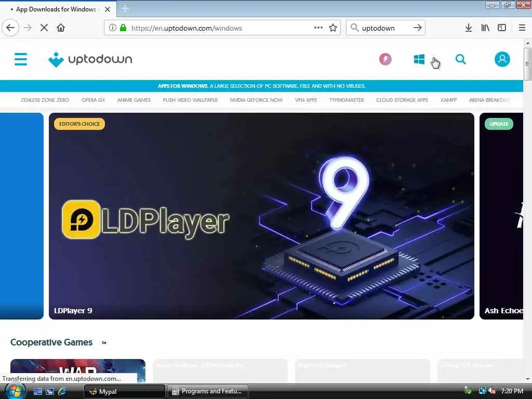Click the Apps for Windows blue banner text
This screenshot has height=399, width=532.
tap(261, 86)
